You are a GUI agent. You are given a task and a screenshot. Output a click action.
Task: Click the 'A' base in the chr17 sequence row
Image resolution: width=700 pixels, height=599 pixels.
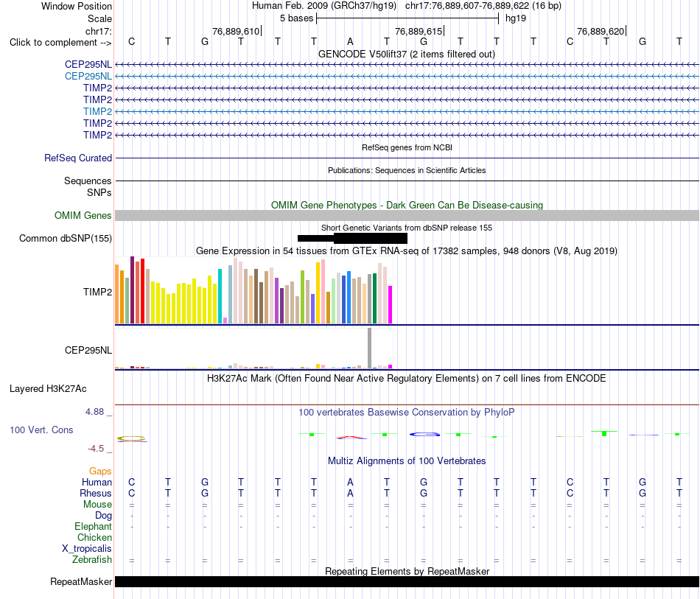[351, 41]
